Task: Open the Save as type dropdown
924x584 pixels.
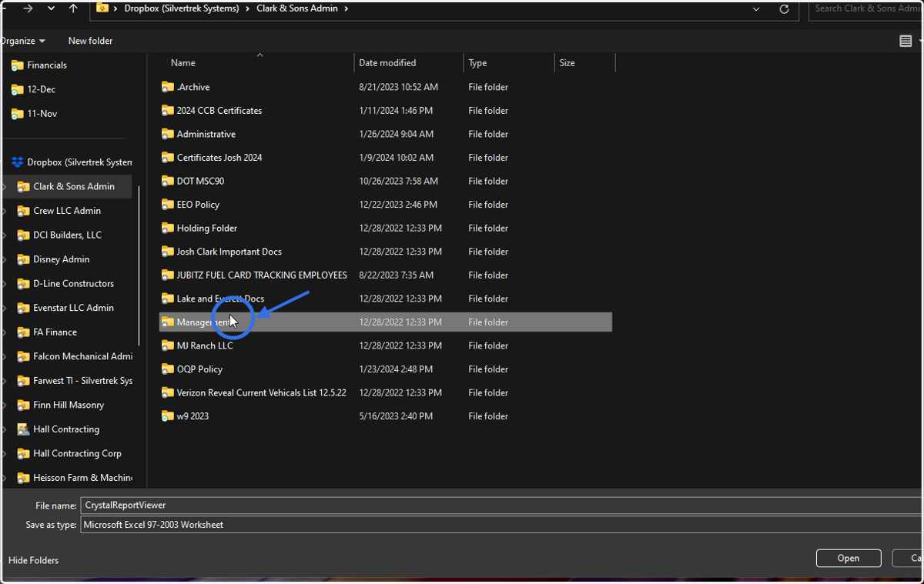Action: click(501, 525)
